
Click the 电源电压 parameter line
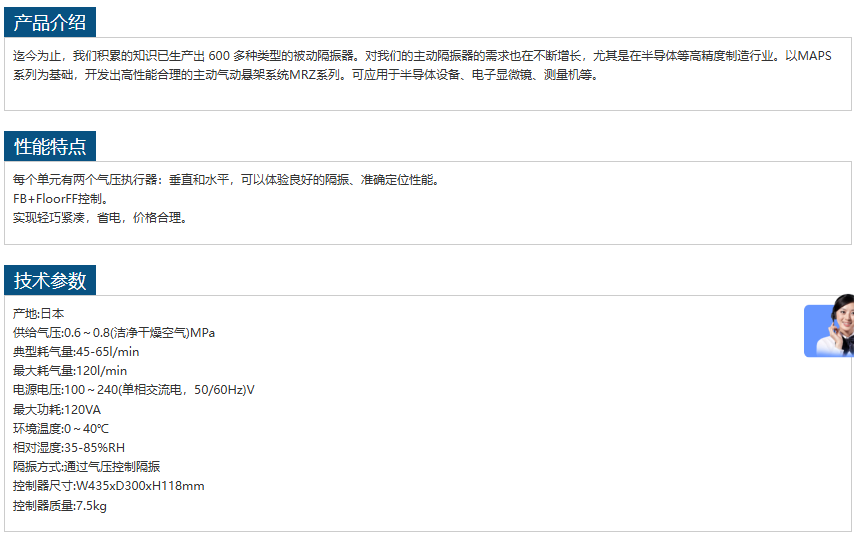click(x=133, y=390)
